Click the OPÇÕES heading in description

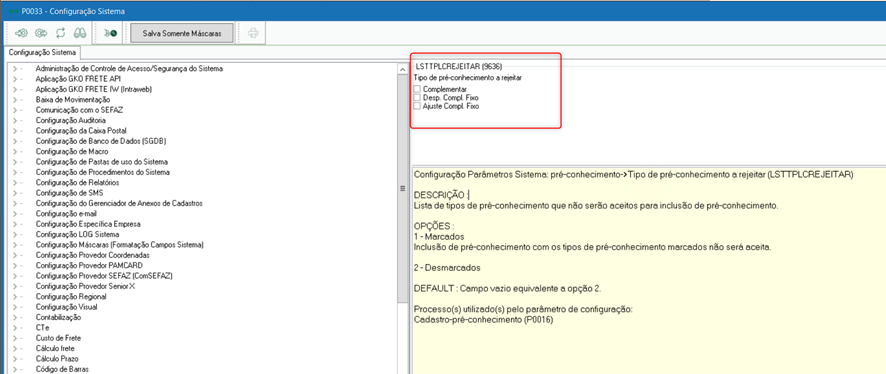435,226
